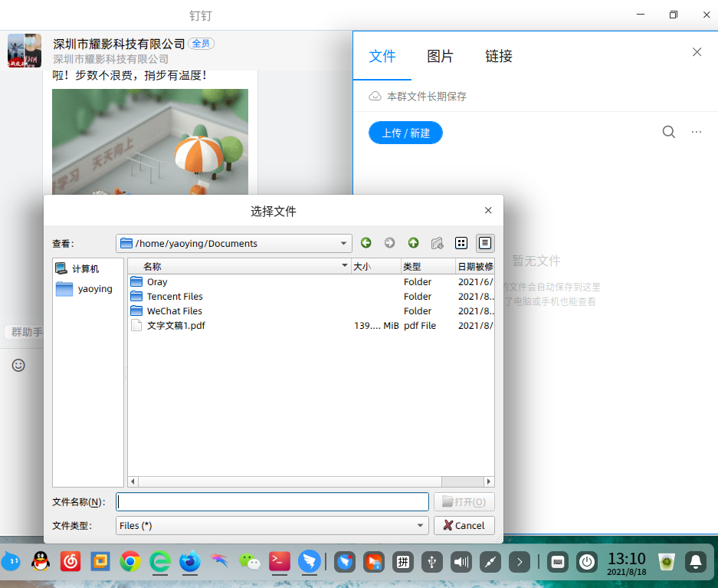Click the cloud icon beside 本群文件长期保存
The height and width of the screenshot is (588, 718).
click(x=375, y=96)
